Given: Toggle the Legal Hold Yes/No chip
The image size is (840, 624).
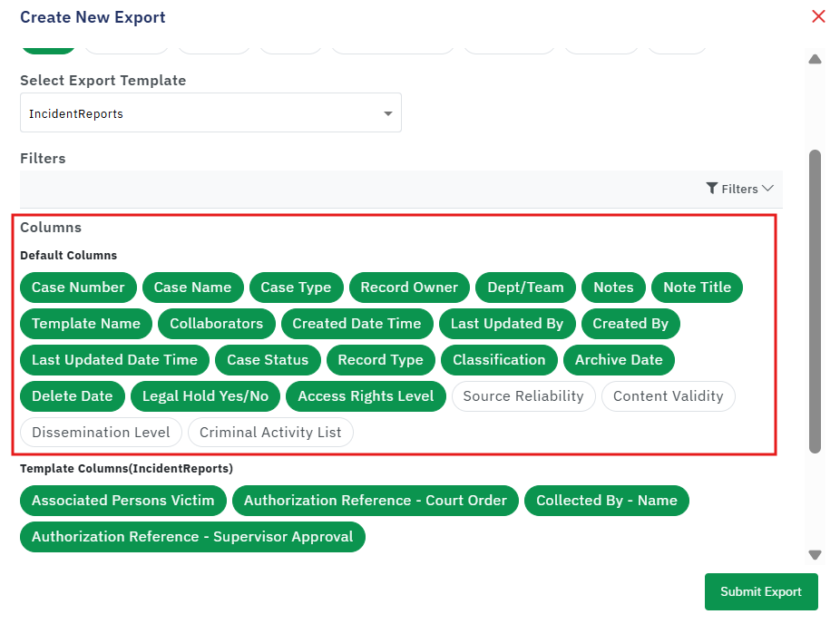Looking at the screenshot, I should (206, 396).
